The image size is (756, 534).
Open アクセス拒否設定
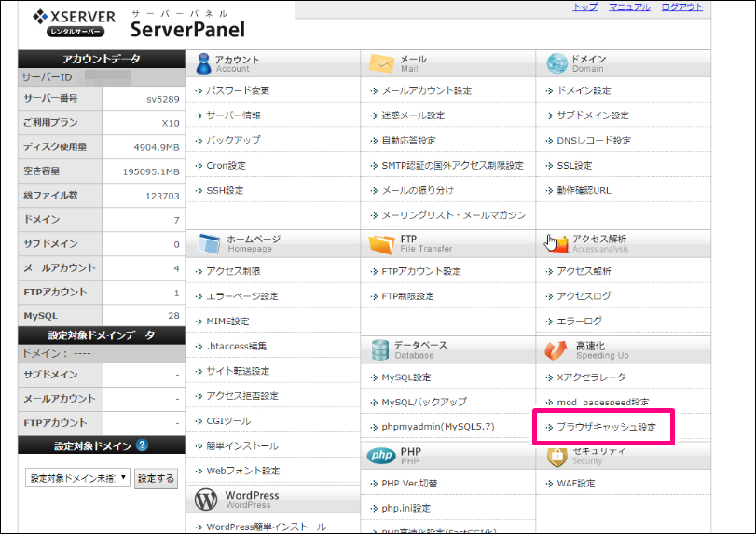click(242, 396)
